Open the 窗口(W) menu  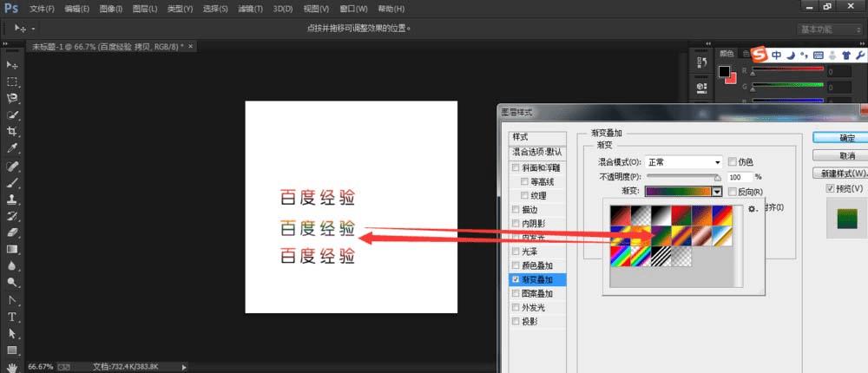pos(354,9)
